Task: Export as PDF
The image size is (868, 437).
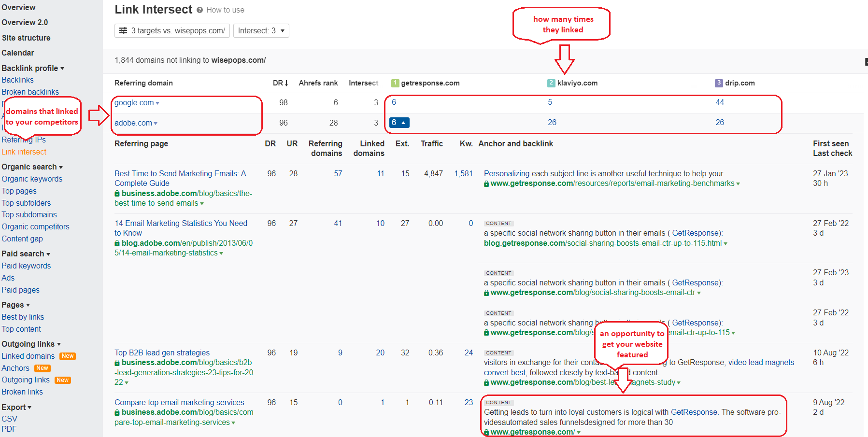Action: (9, 429)
